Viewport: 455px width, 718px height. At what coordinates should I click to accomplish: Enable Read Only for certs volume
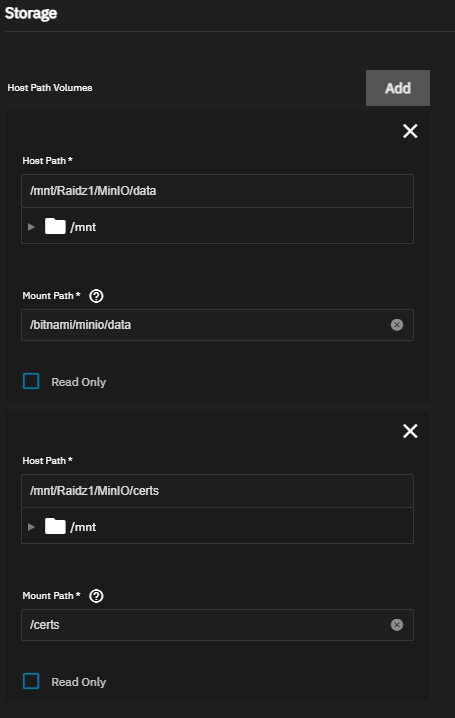coord(31,681)
